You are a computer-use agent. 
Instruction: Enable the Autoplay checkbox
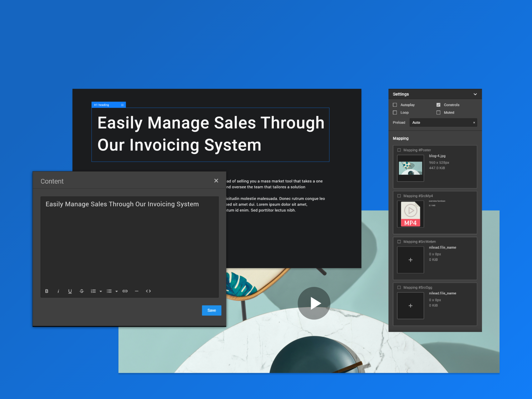(395, 105)
